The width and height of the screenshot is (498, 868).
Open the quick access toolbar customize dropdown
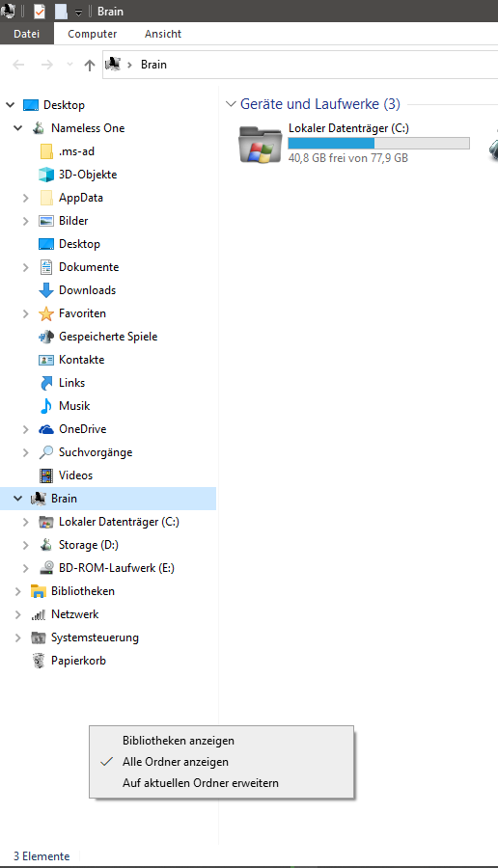[78, 12]
